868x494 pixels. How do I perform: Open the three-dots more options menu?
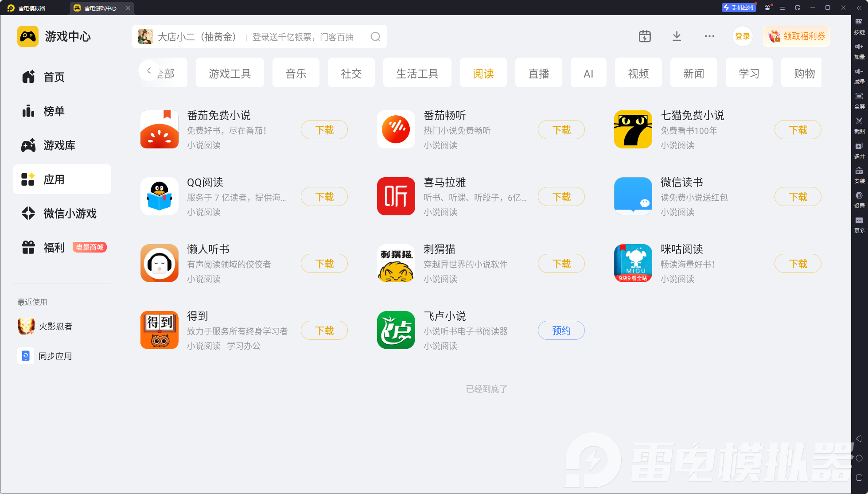coord(709,36)
